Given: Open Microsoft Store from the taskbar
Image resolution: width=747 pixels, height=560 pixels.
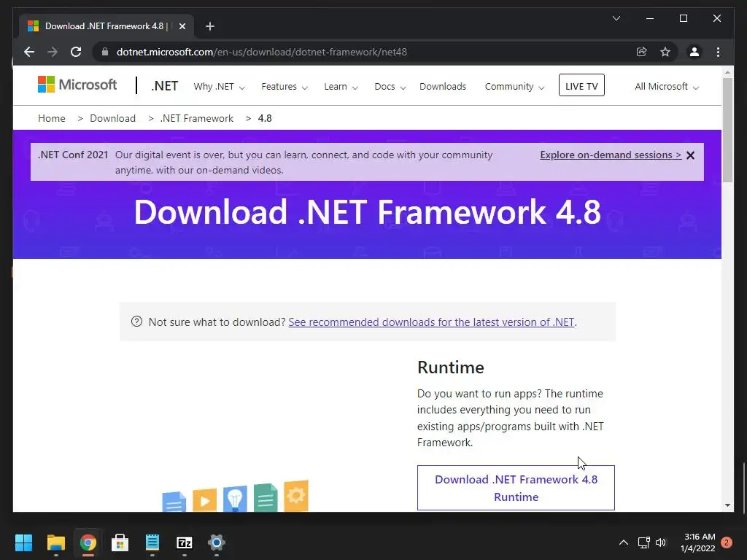Looking at the screenshot, I should 120,542.
